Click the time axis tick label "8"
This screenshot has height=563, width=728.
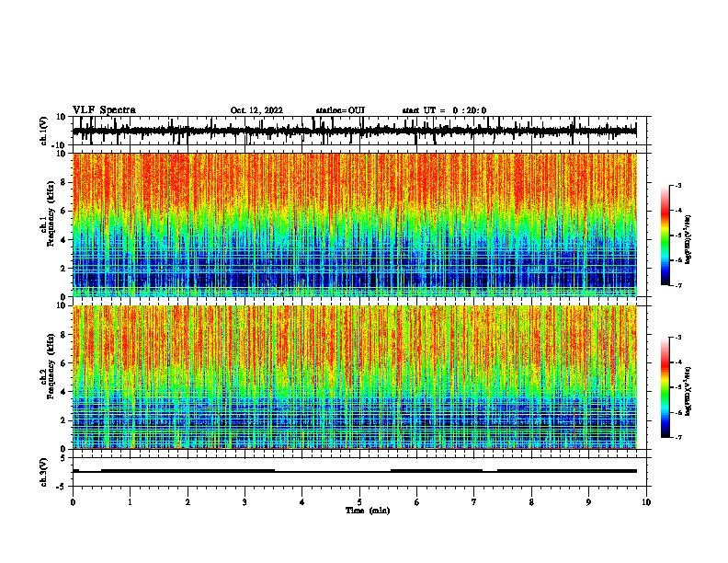(531, 502)
